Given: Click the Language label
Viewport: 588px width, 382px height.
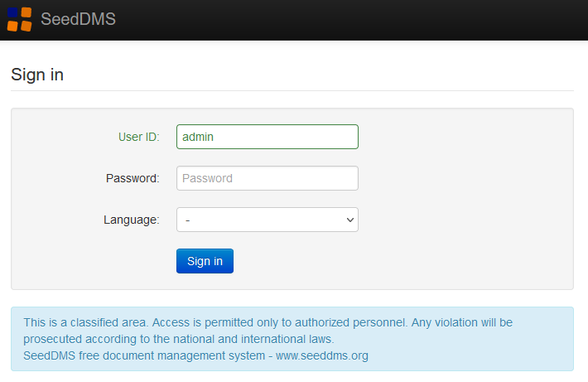Looking at the screenshot, I should click(x=132, y=220).
